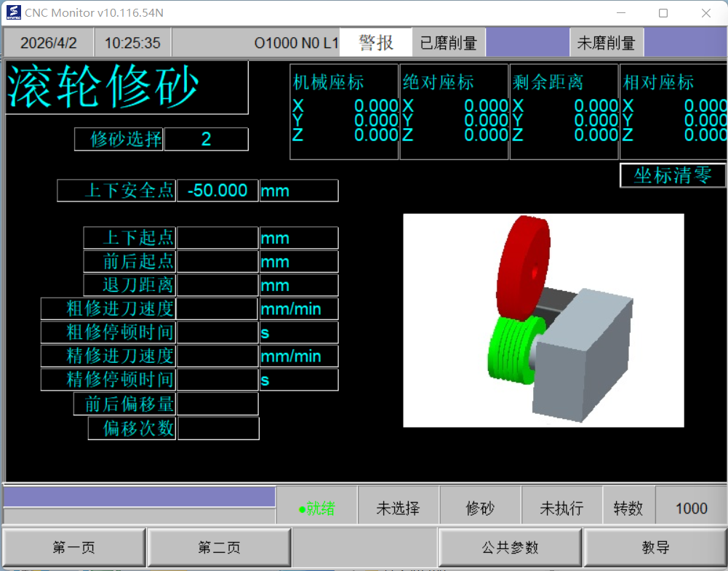Image resolution: width=728 pixels, height=571 pixels.
Task: Click the 修砂选择 value field
Action: 206,139
